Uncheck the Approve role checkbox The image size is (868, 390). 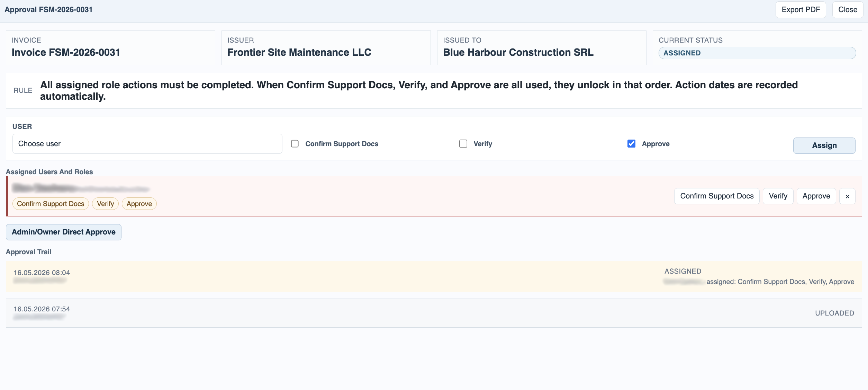(631, 144)
